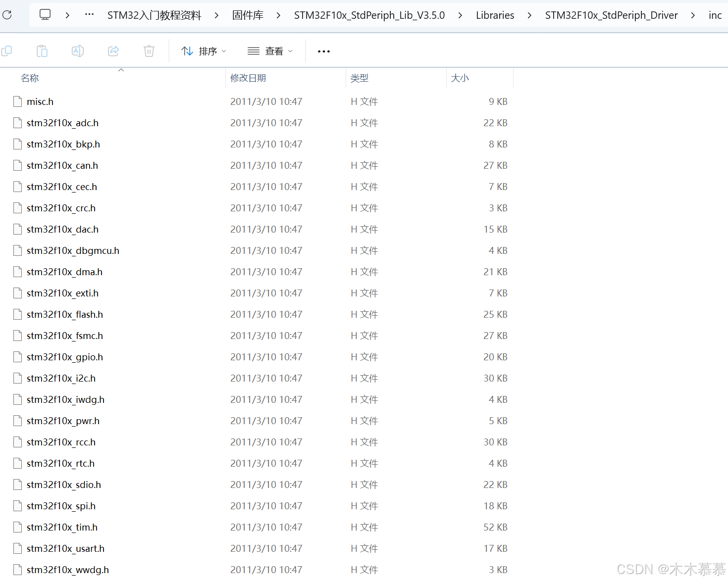
Task: Click the H 文件 type of stm32f10x_flash.h
Action: [364, 314]
